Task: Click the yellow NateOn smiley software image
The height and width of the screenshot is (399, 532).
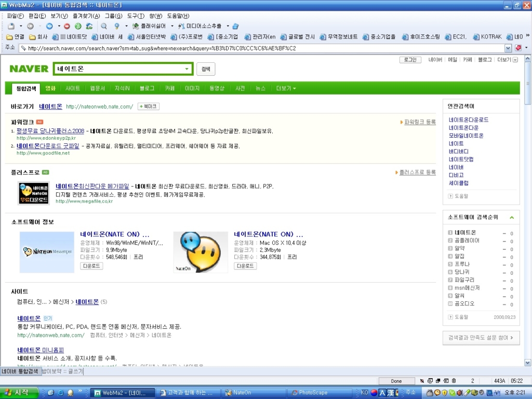Action: tap(201, 252)
